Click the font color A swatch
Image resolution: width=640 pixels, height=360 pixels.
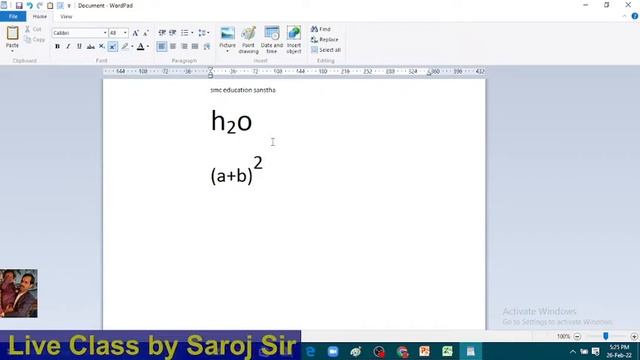tap(140, 47)
